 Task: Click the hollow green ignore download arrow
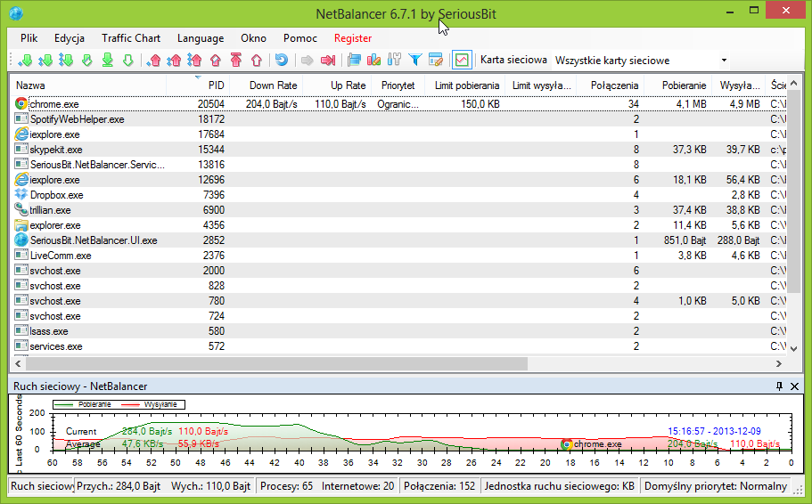click(128, 60)
